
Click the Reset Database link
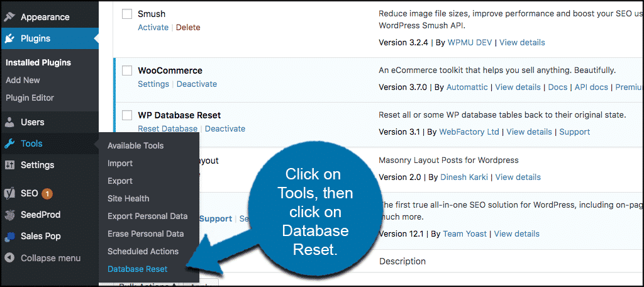[167, 128]
